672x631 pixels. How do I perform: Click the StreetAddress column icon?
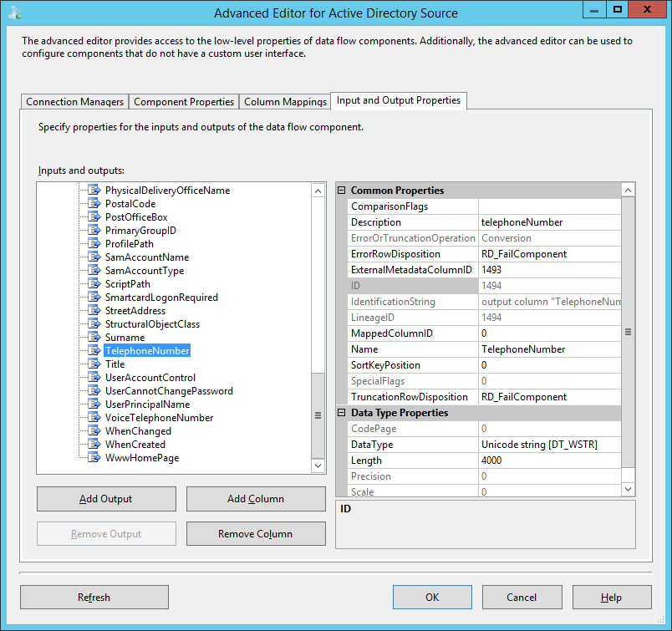(94, 310)
